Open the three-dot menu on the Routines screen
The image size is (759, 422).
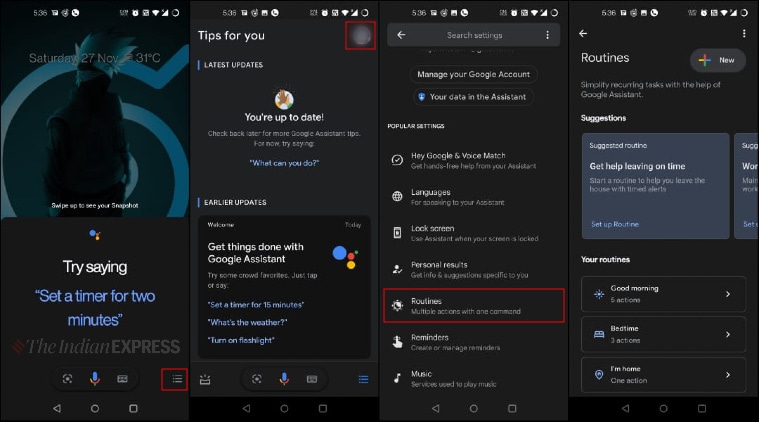744,33
